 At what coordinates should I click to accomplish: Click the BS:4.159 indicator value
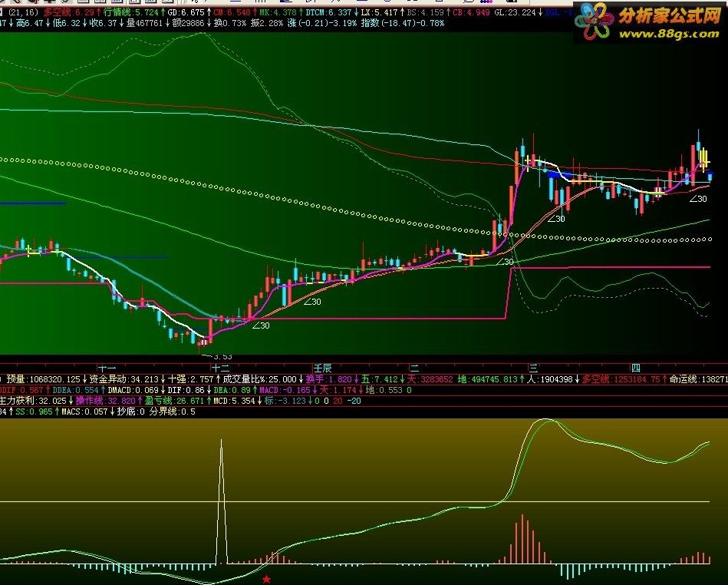425,12
